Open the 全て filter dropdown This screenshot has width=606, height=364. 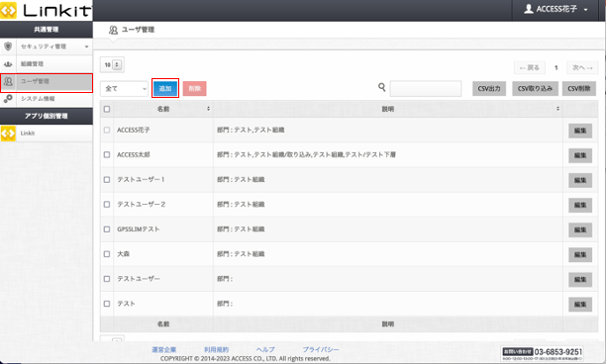coord(124,89)
